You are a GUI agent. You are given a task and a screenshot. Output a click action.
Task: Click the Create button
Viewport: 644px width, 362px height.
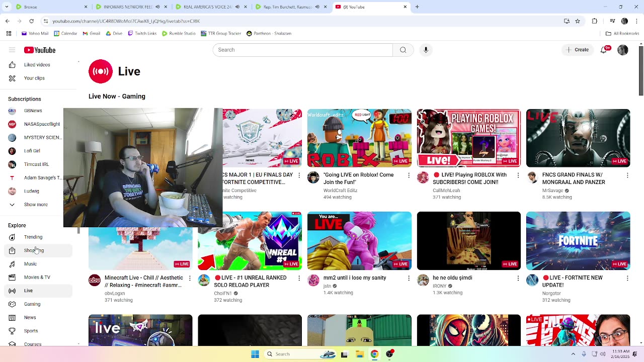pyautogui.click(x=578, y=50)
